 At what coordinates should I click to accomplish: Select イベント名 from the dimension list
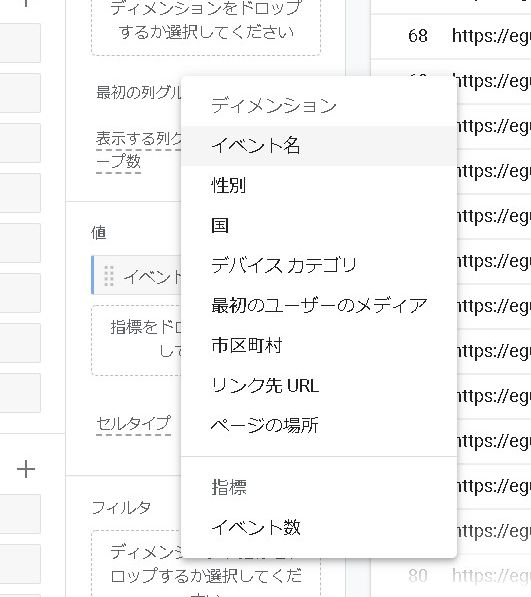(319, 146)
